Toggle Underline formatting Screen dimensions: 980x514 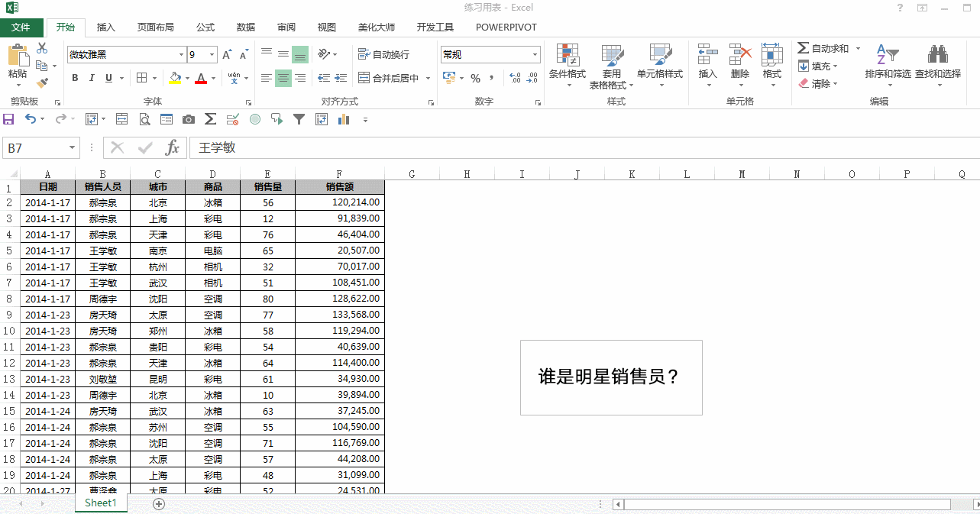pyautogui.click(x=108, y=78)
